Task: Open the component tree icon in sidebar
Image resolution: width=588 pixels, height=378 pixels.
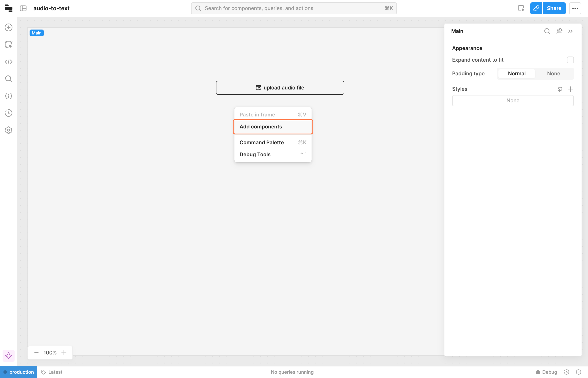Action: tap(9, 45)
